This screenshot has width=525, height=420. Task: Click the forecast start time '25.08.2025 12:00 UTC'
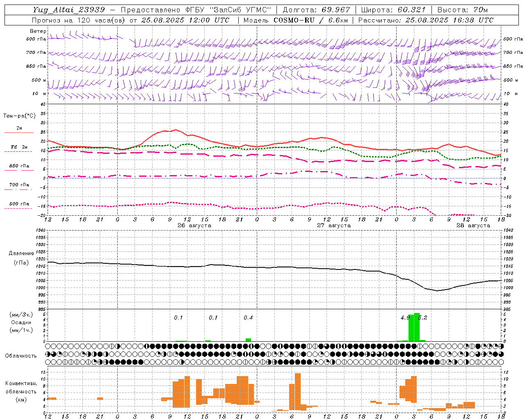[185, 20]
